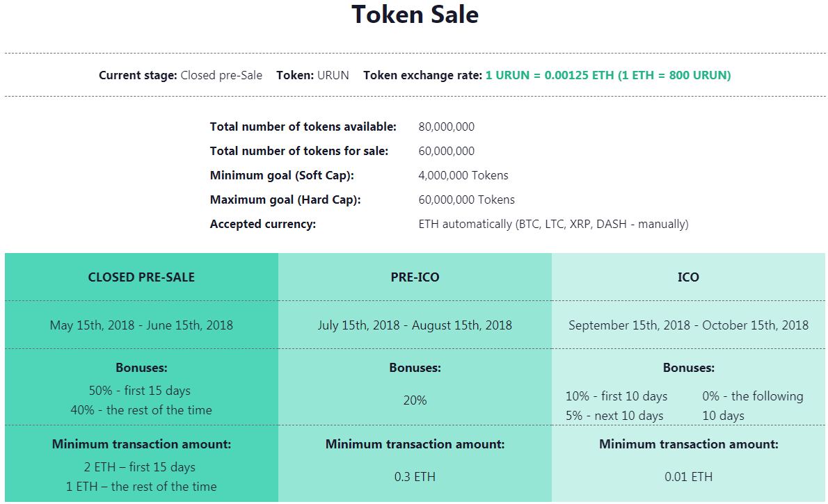Click the 20% Pre-ICO bonus value
The width and height of the screenshot is (828, 504).
(415, 400)
